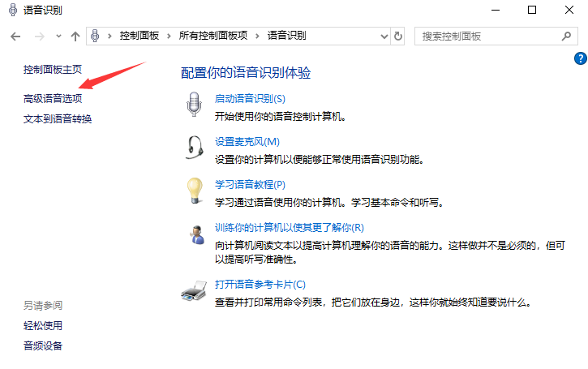Image resolution: width=588 pixels, height=369 pixels.
Task: Click the person icon beside 训练你的计算机
Action: tap(195, 235)
